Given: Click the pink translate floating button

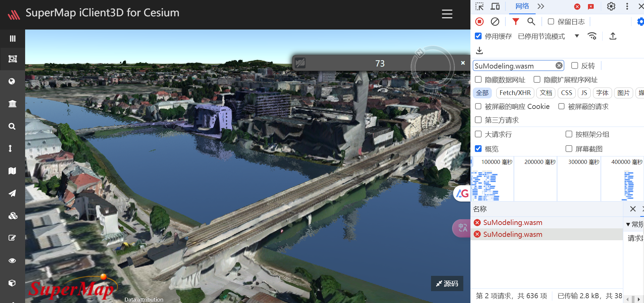Looking at the screenshot, I should coord(462,228).
